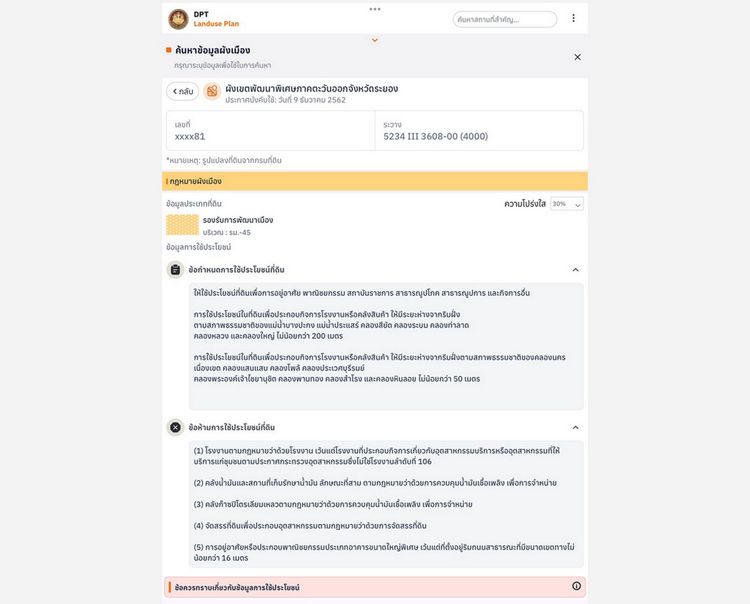Click the orange down chevron under header
This screenshot has height=604, width=750.
(375, 40)
